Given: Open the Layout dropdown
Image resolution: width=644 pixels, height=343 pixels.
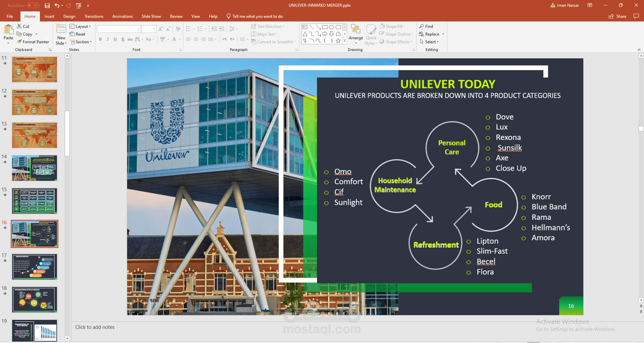Looking at the screenshot, I should point(80,26).
